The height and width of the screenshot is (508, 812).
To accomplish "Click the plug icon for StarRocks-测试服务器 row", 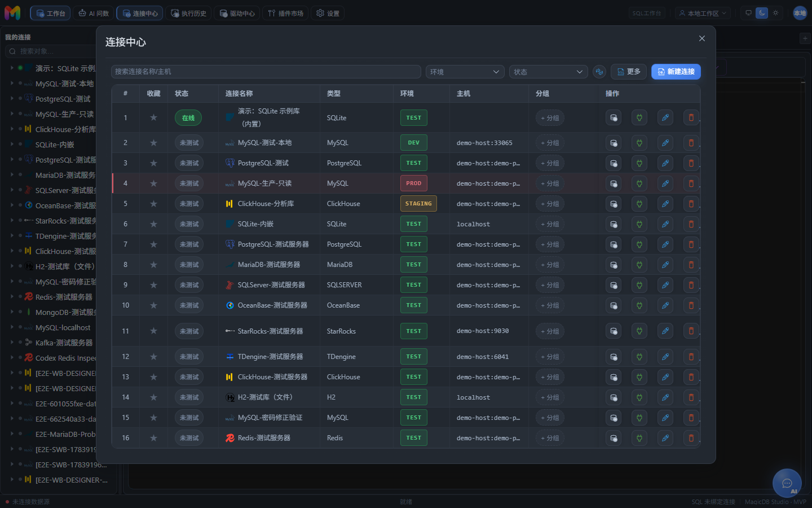I will pos(639,331).
